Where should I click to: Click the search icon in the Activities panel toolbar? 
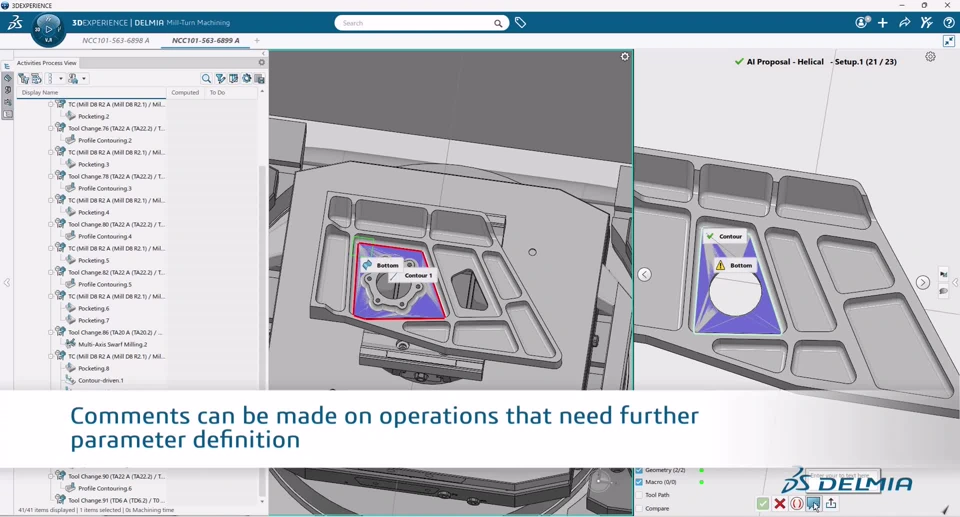click(x=206, y=78)
